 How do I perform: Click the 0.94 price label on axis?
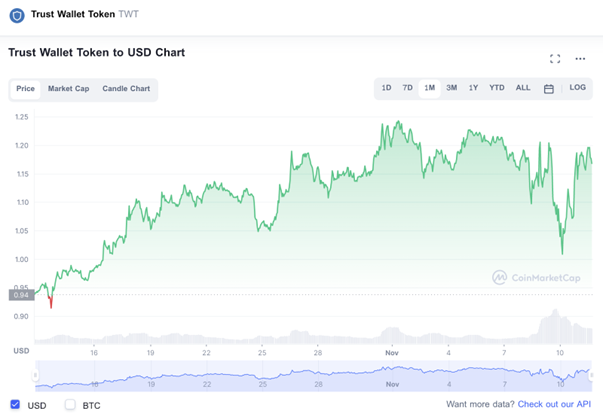click(20, 294)
